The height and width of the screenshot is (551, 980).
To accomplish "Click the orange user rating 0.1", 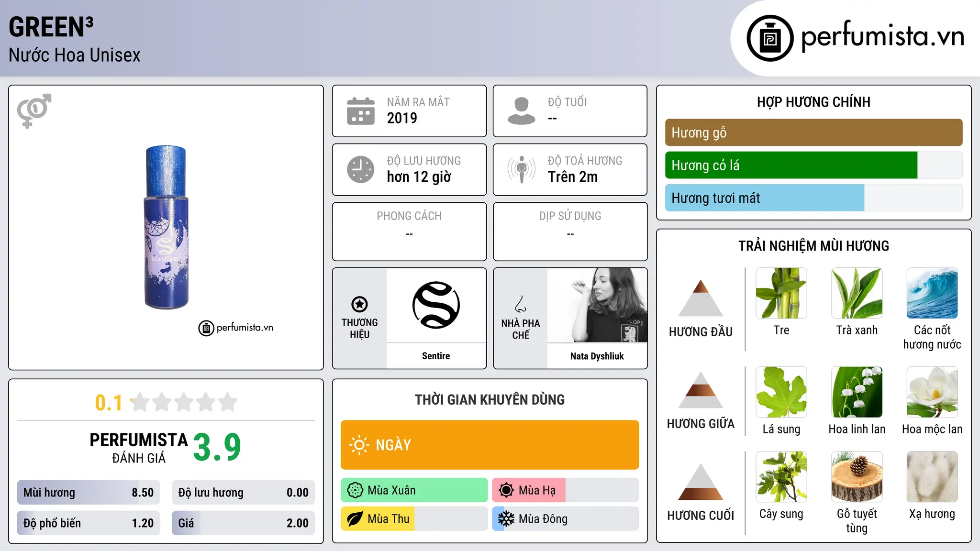I will [x=109, y=403].
